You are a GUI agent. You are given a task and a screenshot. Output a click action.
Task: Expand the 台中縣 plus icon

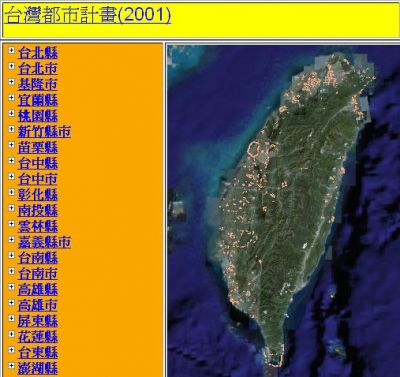click(x=12, y=160)
